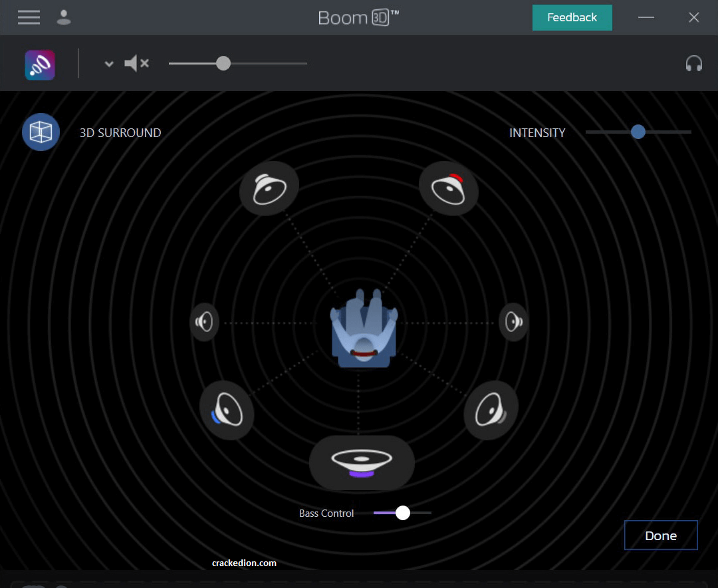The width and height of the screenshot is (718, 588).
Task: Toggle the rear right speaker
Action: coord(491,410)
